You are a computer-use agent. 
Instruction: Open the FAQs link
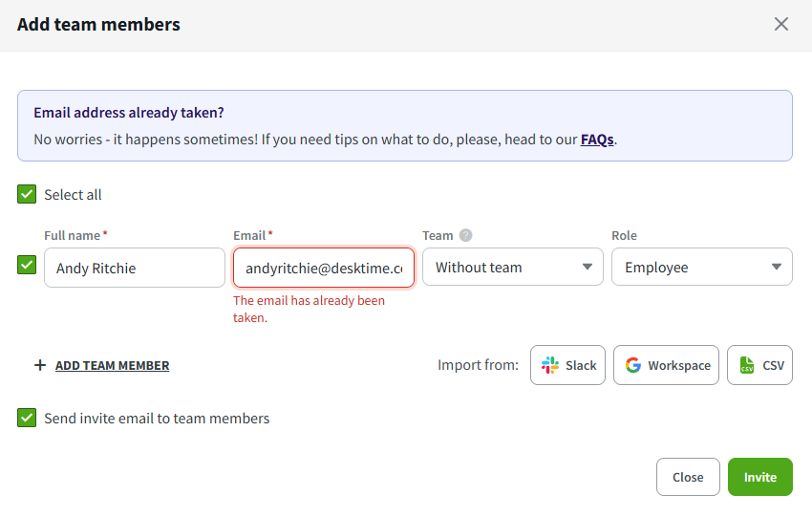point(597,140)
